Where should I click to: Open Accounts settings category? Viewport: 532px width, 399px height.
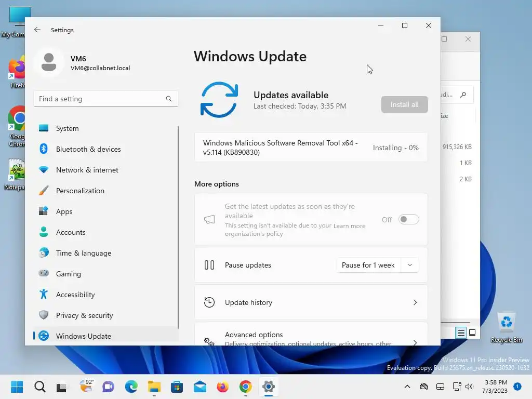tap(106, 232)
